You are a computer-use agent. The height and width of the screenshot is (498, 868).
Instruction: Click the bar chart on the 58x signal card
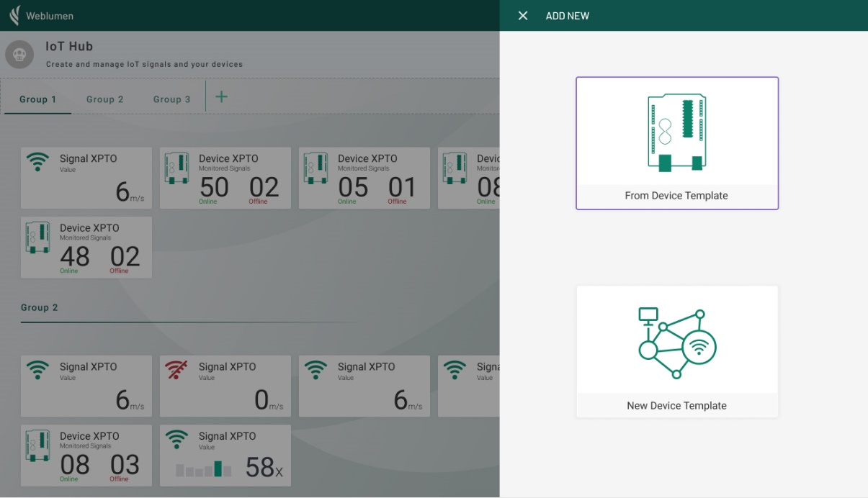click(204, 469)
